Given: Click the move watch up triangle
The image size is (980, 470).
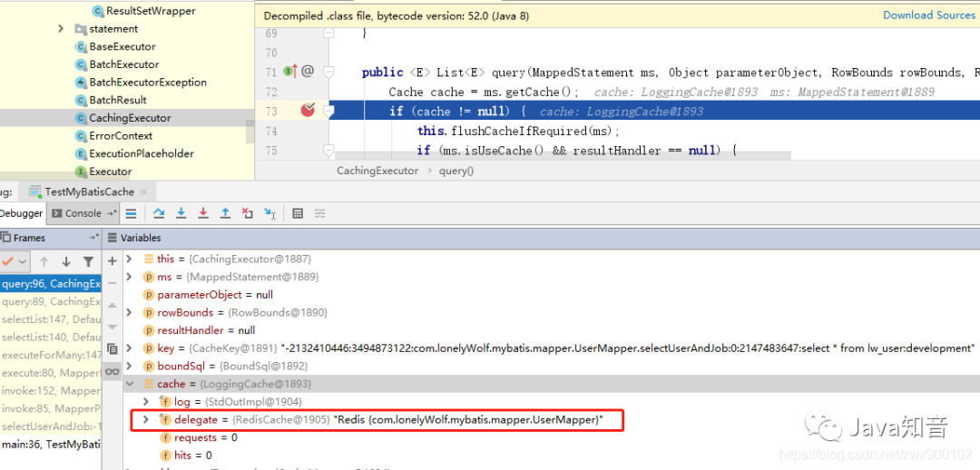Looking at the screenshot, I should 112,305.
